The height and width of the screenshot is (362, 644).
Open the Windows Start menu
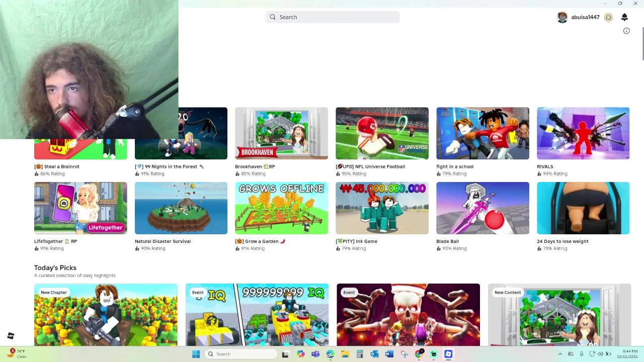196,354
